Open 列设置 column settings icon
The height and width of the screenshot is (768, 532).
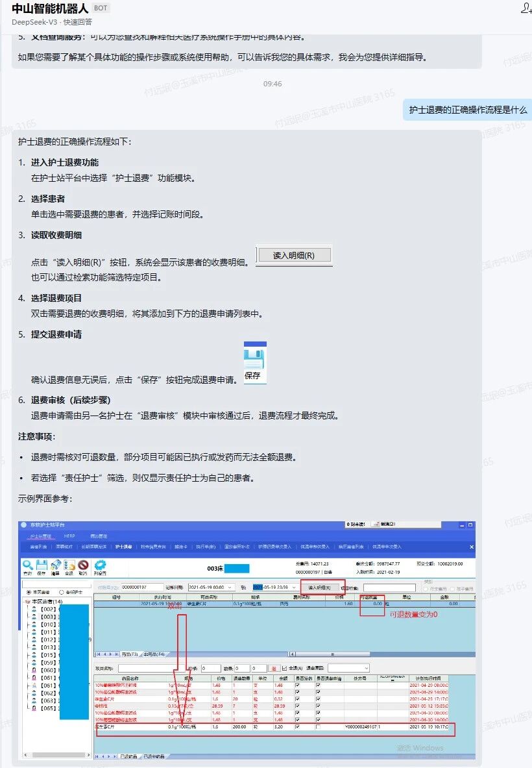(99, 565)
